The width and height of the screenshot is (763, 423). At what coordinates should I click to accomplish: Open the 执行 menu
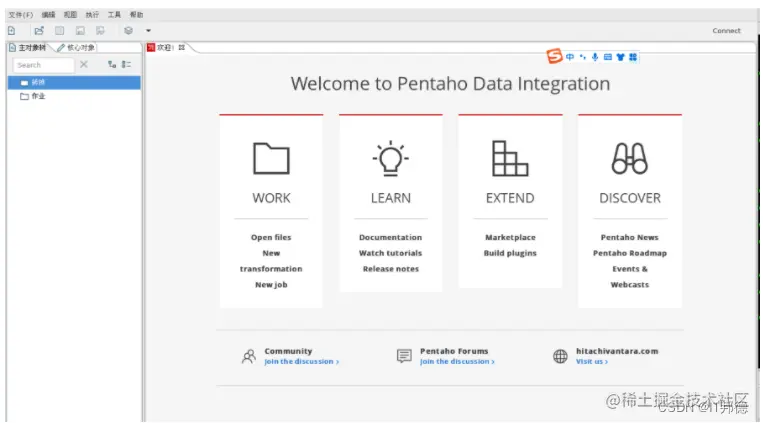click(92, 15)
